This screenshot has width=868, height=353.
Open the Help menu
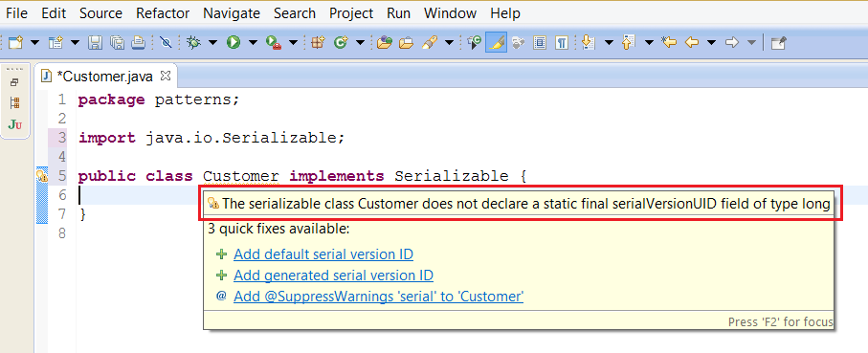505,12
